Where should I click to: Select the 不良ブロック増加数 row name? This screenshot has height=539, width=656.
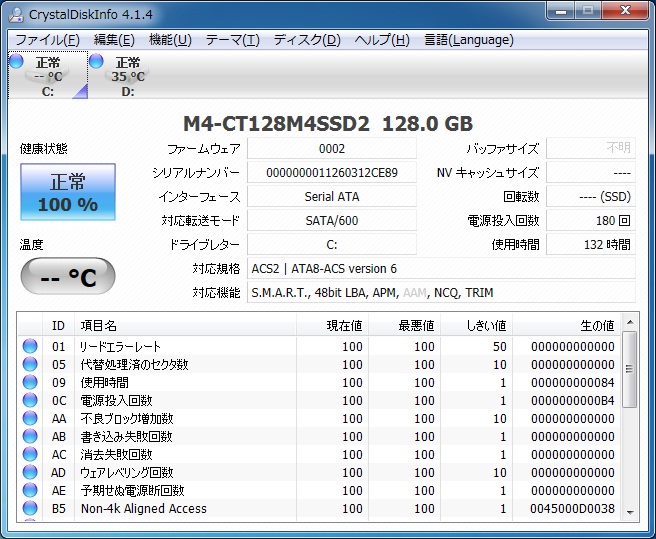[x=127, y=418]
